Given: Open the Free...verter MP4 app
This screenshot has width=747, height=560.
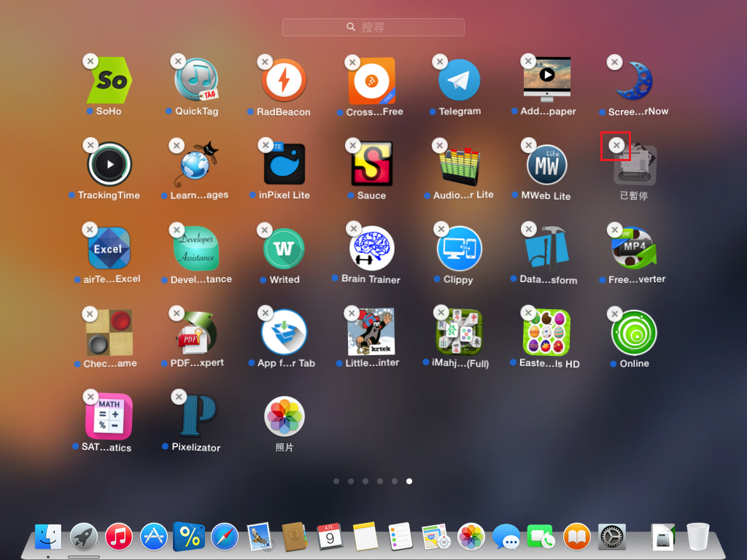Looking at the screenshot, I should (x=634, y=248).
